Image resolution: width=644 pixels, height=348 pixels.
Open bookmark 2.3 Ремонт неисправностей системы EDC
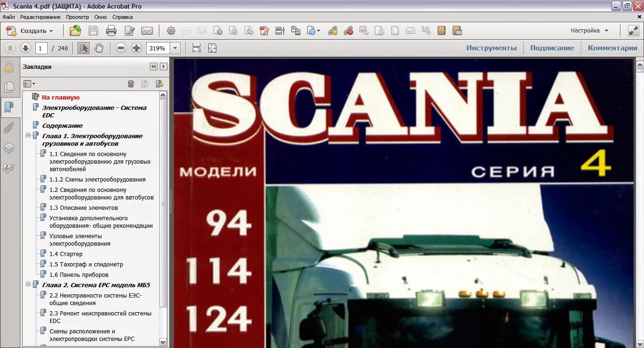coord(100,317)
